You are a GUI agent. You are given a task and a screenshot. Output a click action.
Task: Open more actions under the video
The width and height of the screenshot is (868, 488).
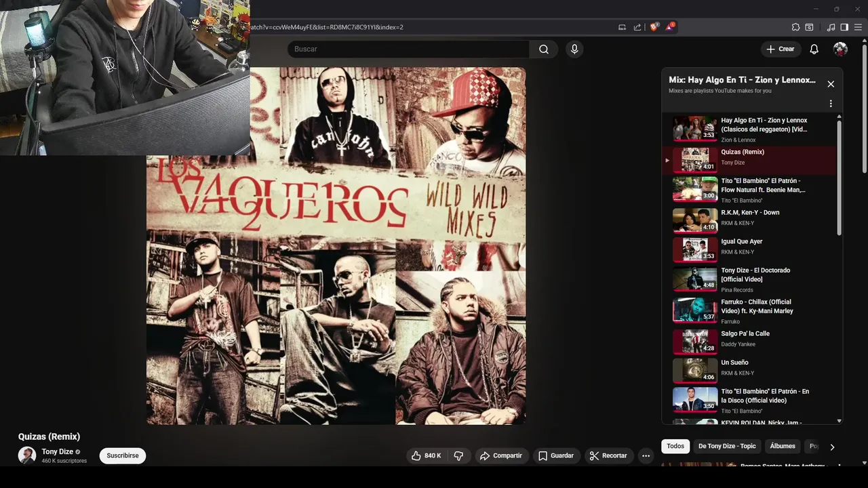click(x=646, y=455)
